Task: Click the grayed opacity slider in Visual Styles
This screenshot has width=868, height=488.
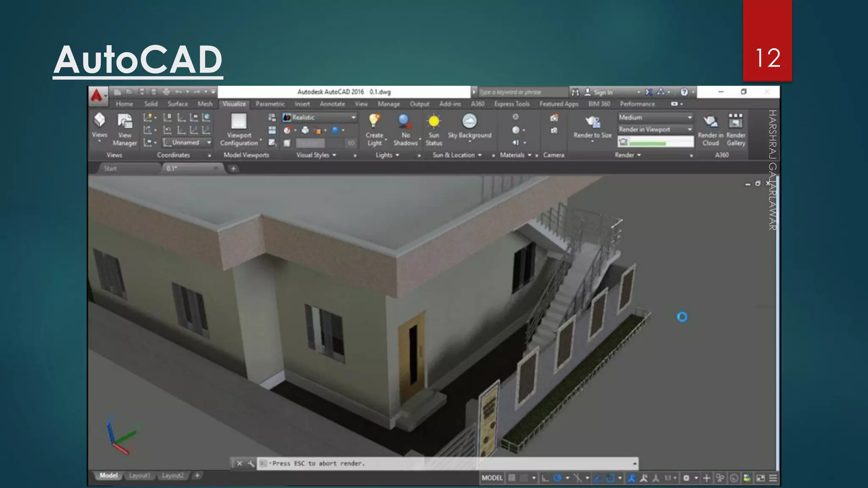Action: (320, 143)
